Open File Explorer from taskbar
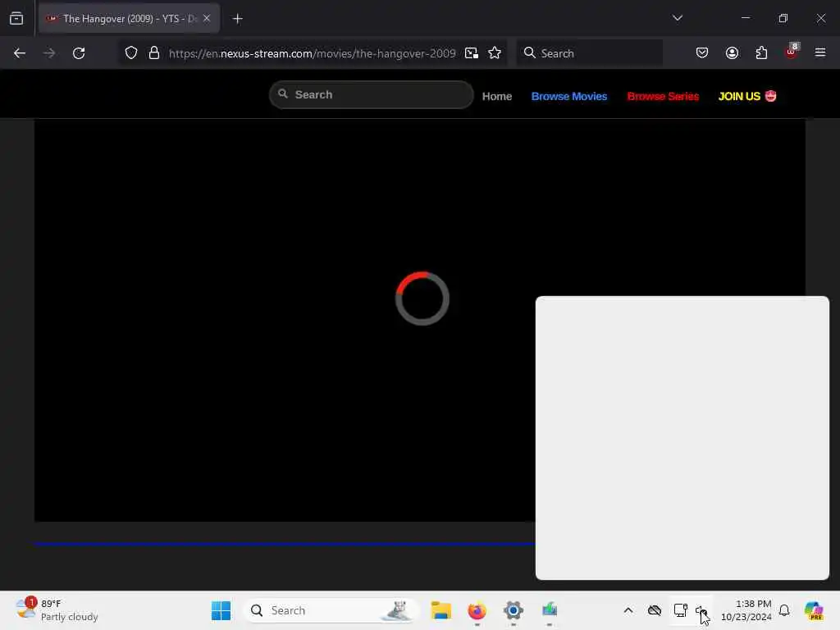840x630 pixels. (x=441, y=610)
